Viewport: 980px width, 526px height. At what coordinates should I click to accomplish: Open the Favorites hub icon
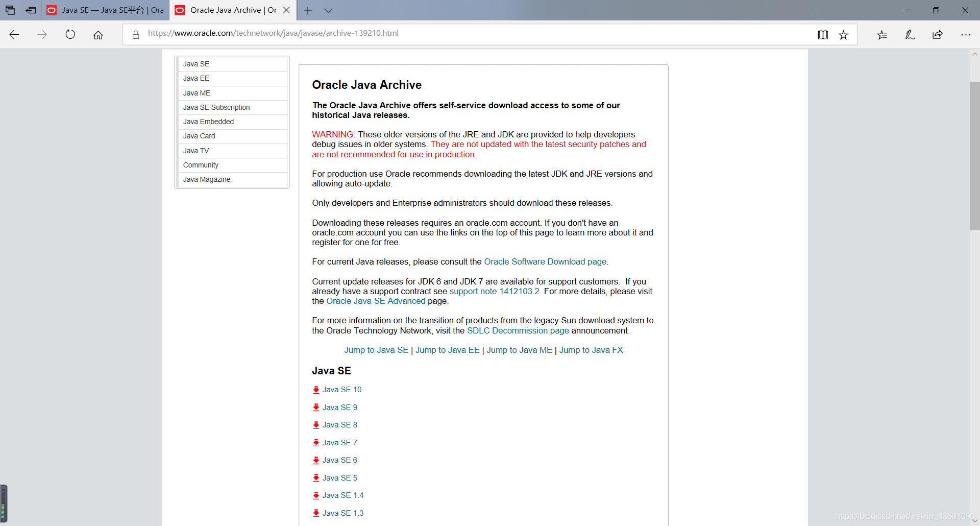882,35
